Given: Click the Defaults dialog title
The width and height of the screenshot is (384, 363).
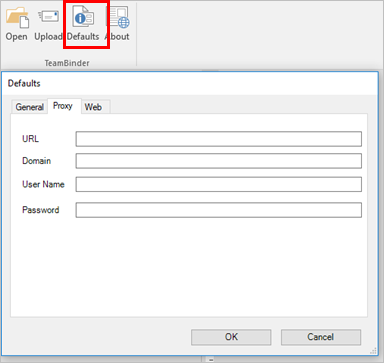Looking at the screenshot, I should click(x=24, y=83).
